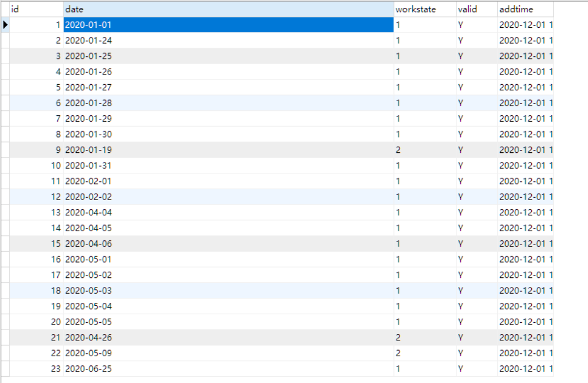Select addtime cell in row 23
The height and width of the screenshot is (383, 588).
(x=526, y=369)
